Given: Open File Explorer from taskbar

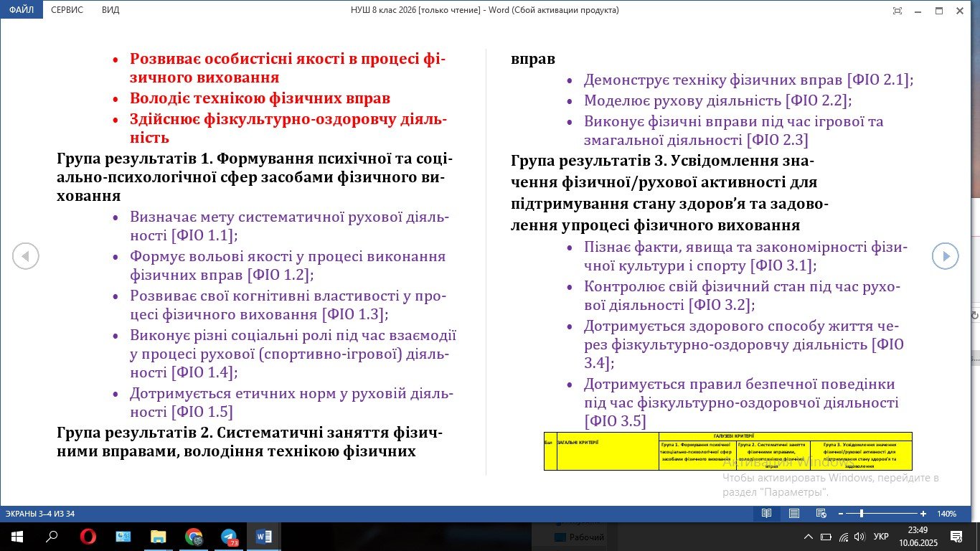Looking at the screenshot, I should (158, 537).
